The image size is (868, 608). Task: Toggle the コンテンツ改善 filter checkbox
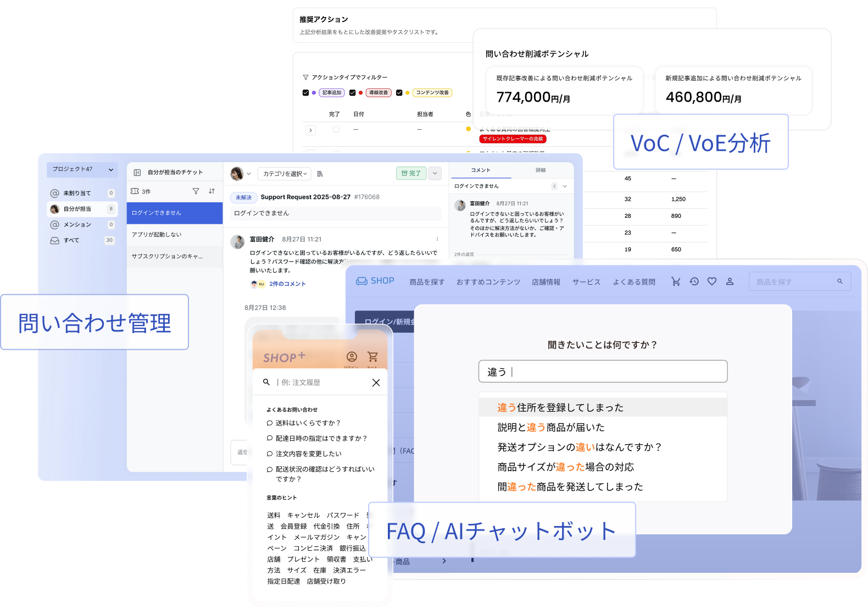pyautogui.click(x=399, y=93)
